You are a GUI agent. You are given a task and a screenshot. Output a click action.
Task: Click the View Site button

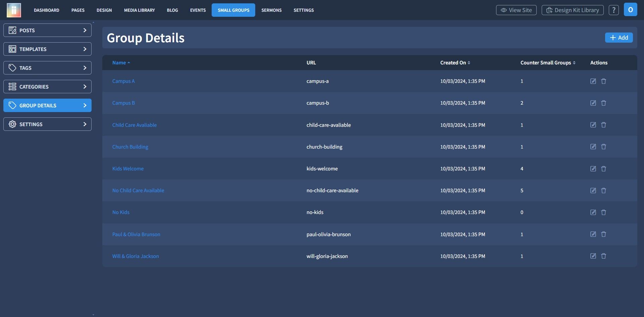pos(516,10)
